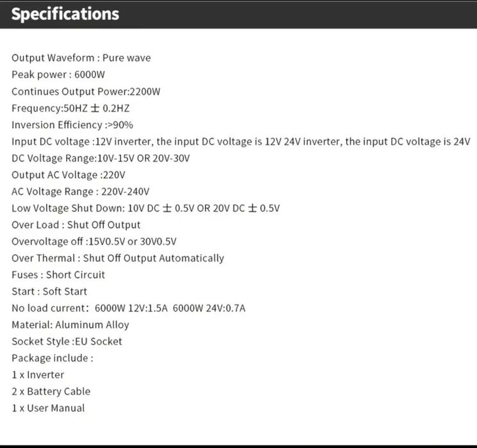Click the Overvoltage off specification line

94,242
